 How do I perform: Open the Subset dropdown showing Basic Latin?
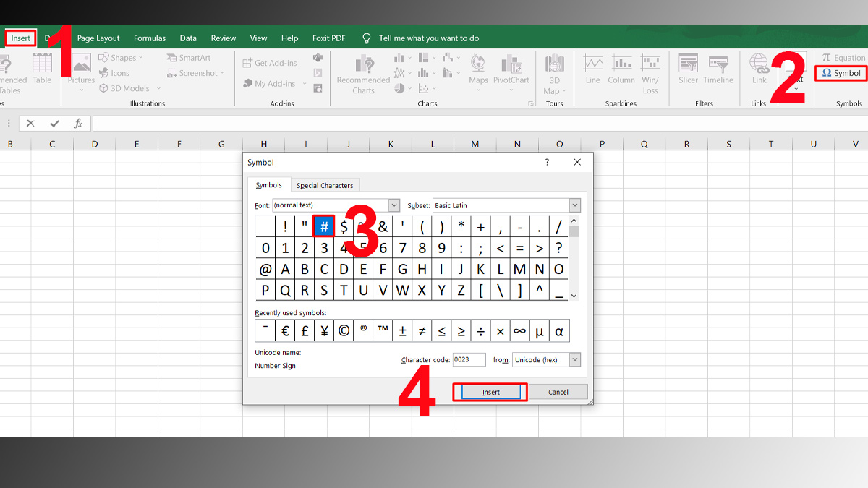pyautogui.click(x=575, y=205)
